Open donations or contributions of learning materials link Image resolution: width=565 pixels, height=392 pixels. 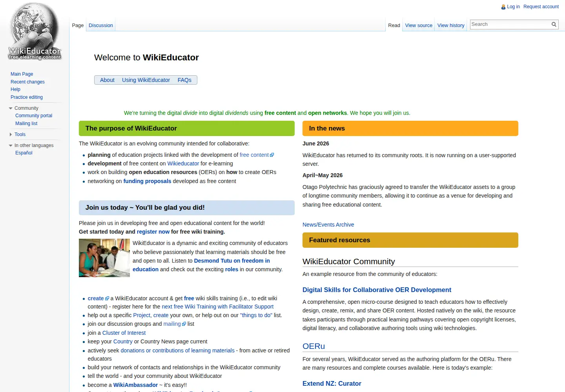click(177, 350)
